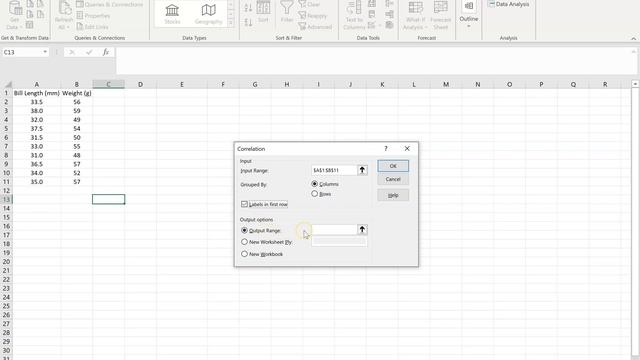
Task: Select row 1 header
Action: click(x=6, y=93)
